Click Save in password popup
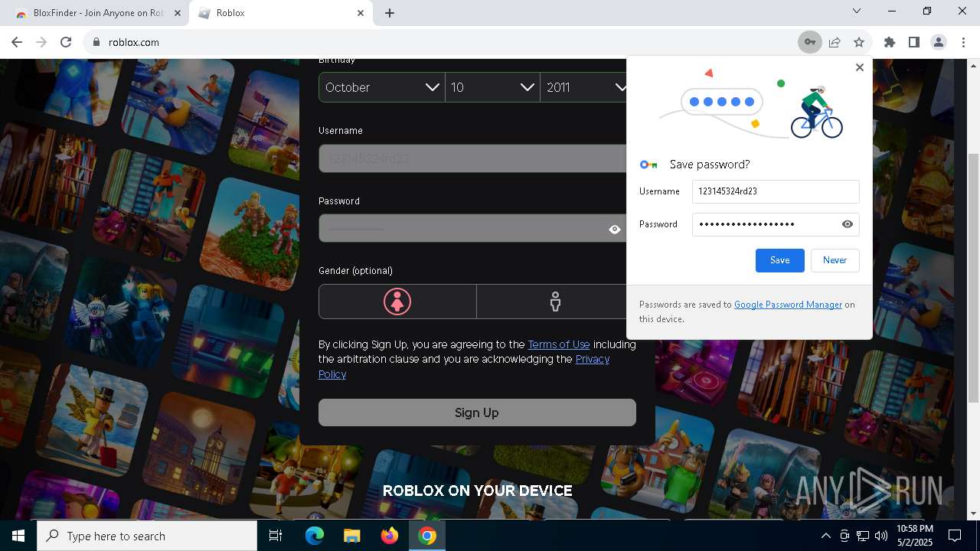 tap(779, 260)
